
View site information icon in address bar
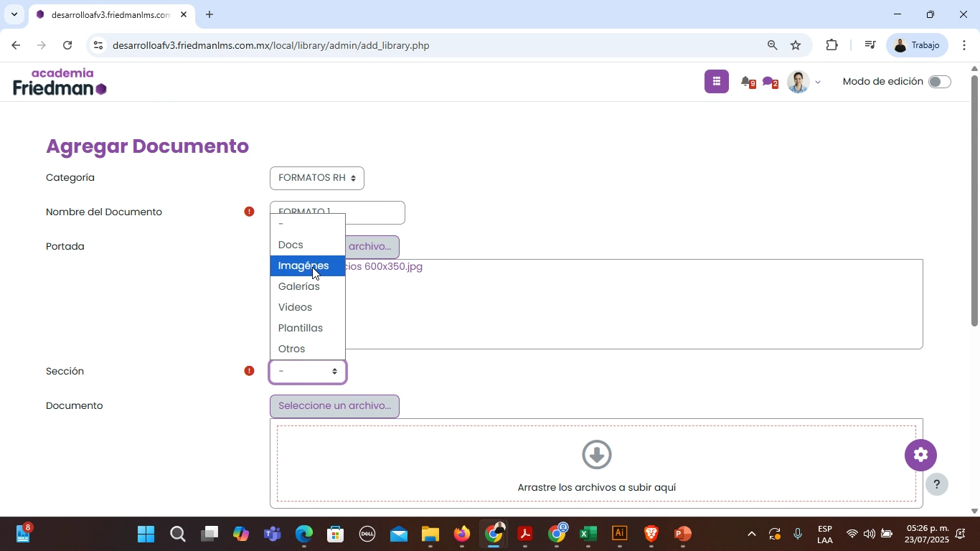[x=98, y=45]
